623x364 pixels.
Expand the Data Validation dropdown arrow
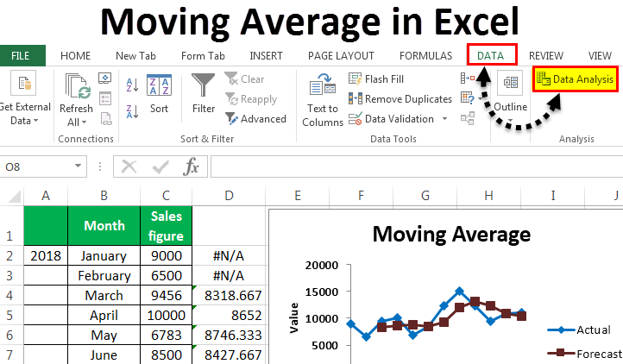tap(444, 119)
